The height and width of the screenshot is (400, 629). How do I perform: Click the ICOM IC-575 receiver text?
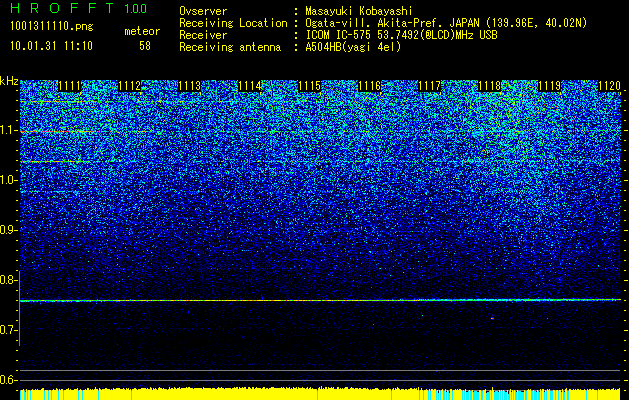pyautogui.click(x=401, y=35)
